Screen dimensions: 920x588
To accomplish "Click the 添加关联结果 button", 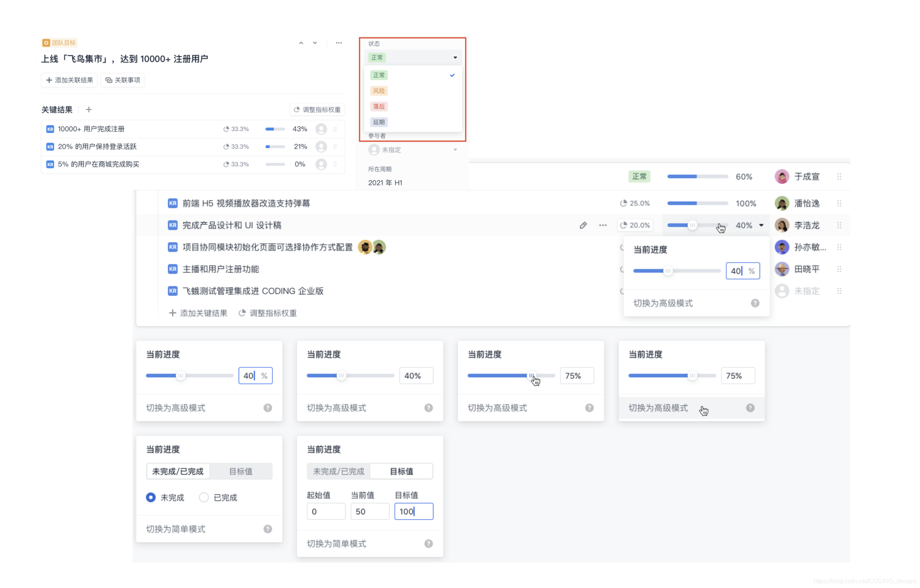I will (x=69, y=80).
